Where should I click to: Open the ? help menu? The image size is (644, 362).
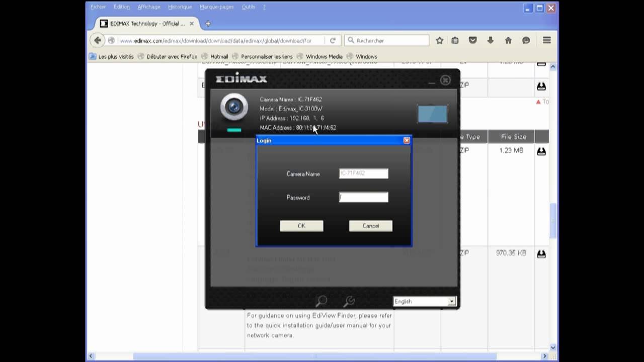(x=264, y=7)
